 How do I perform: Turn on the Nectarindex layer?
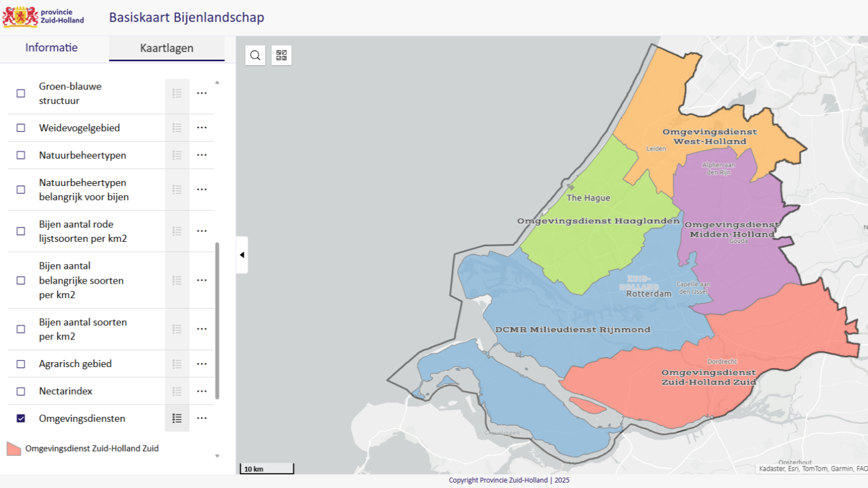pyautogui.click(x=21, y=391)
